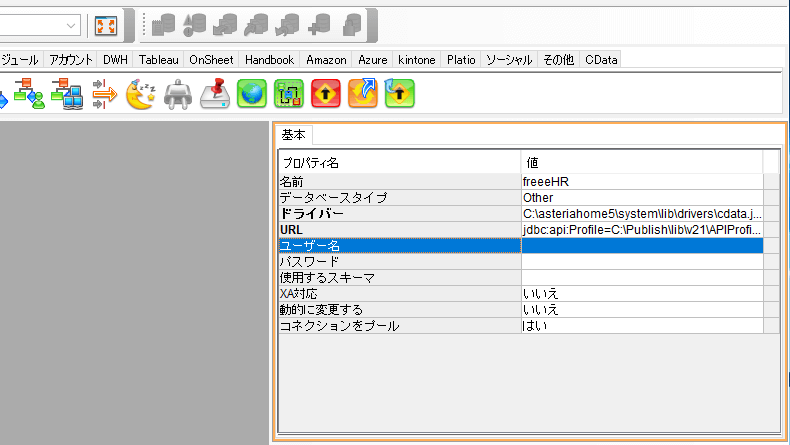Click the grayed database with notepad icon

tap(163, 25)
